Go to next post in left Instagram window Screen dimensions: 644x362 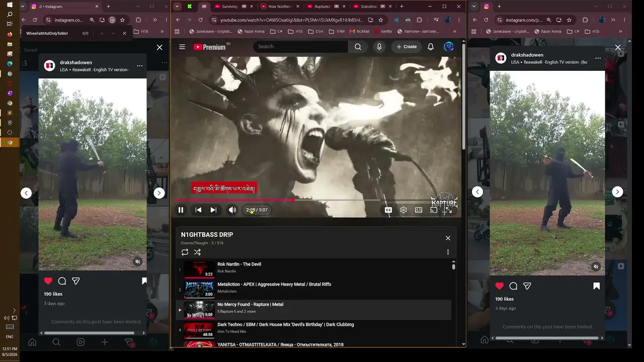pyautogui.click(x=159, y=193)
